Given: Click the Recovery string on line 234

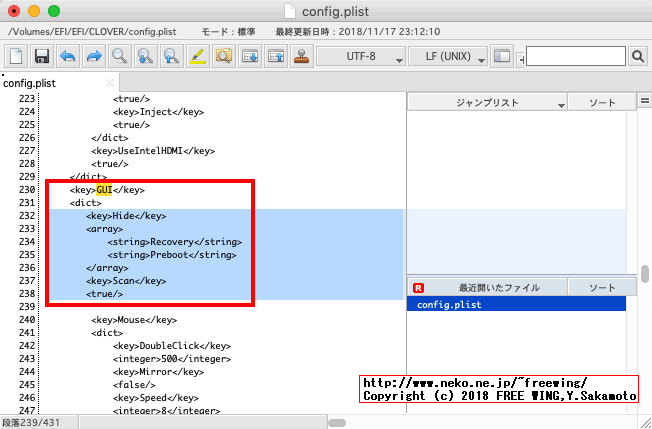Looking at the screenshot, I should (x=172, y=242).
